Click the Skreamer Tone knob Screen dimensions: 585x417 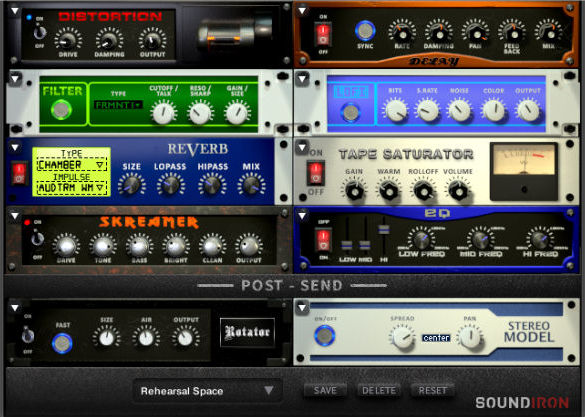(103, 246)
